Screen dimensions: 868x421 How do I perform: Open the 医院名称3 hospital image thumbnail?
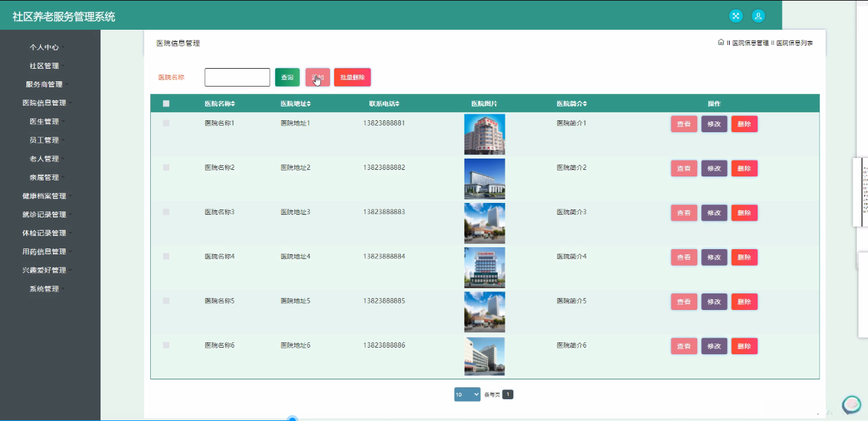click(484, 223)
